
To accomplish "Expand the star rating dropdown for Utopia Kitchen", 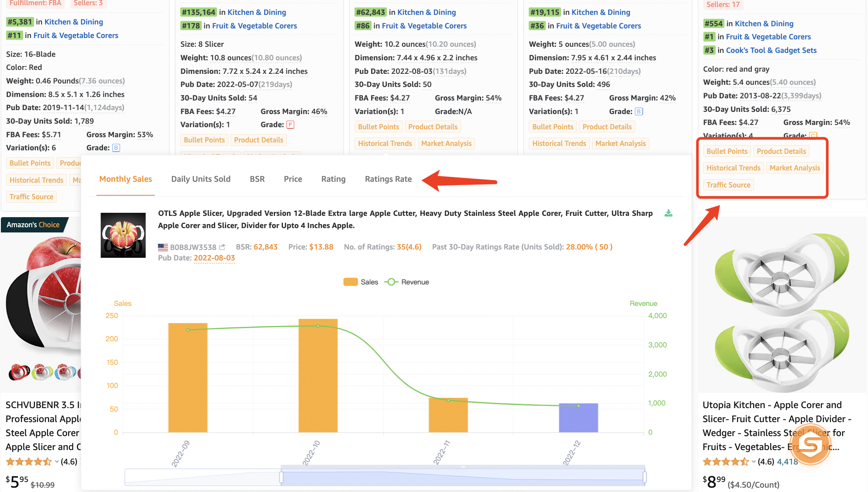I will (754, 461).
